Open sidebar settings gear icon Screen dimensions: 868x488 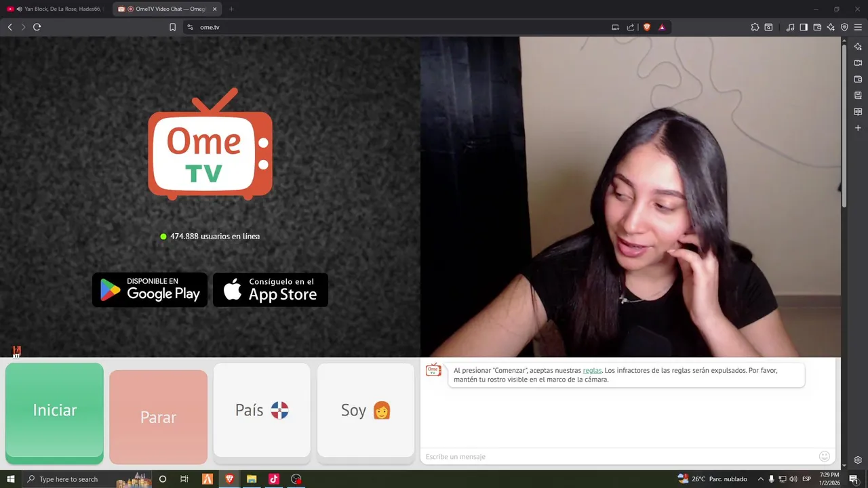point(858,460)
